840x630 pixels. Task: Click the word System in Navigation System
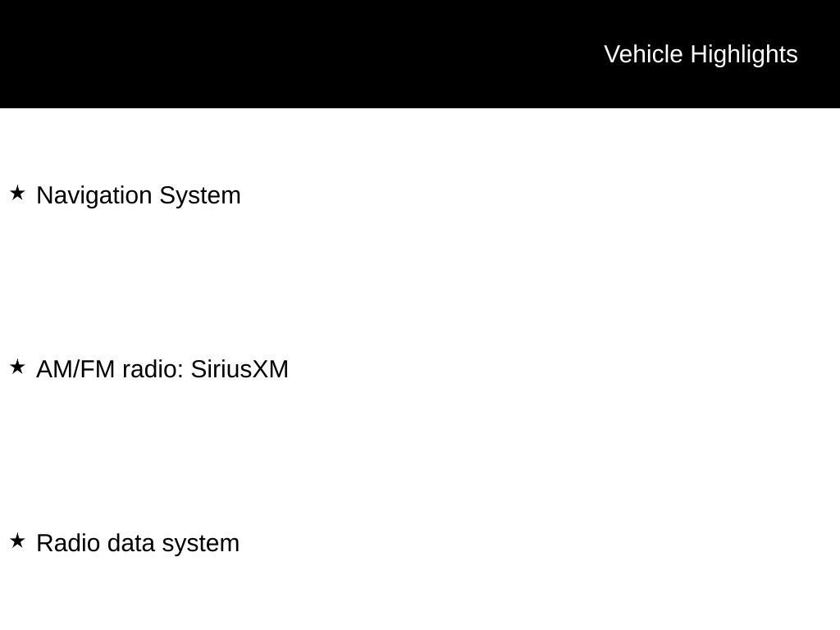pos(200,195)
